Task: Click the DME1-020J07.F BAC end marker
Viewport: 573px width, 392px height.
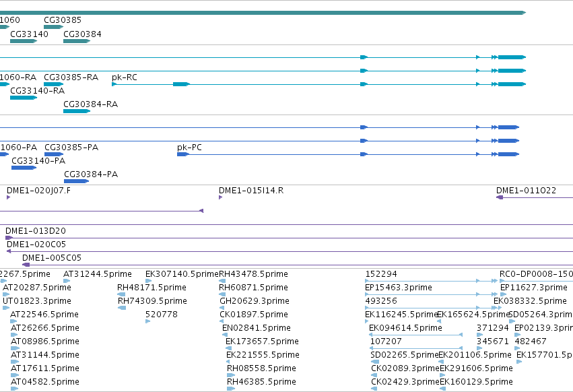Action: tap(8, 197)
